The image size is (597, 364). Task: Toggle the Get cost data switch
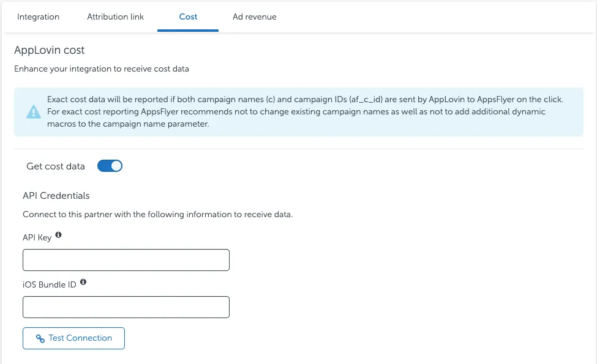(110, 166)
